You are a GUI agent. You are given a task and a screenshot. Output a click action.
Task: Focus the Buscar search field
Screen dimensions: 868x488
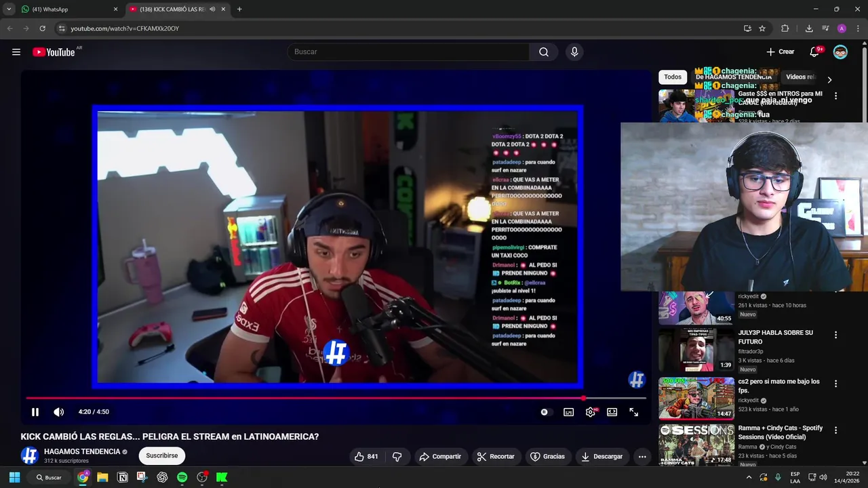(x=408, y=52)
